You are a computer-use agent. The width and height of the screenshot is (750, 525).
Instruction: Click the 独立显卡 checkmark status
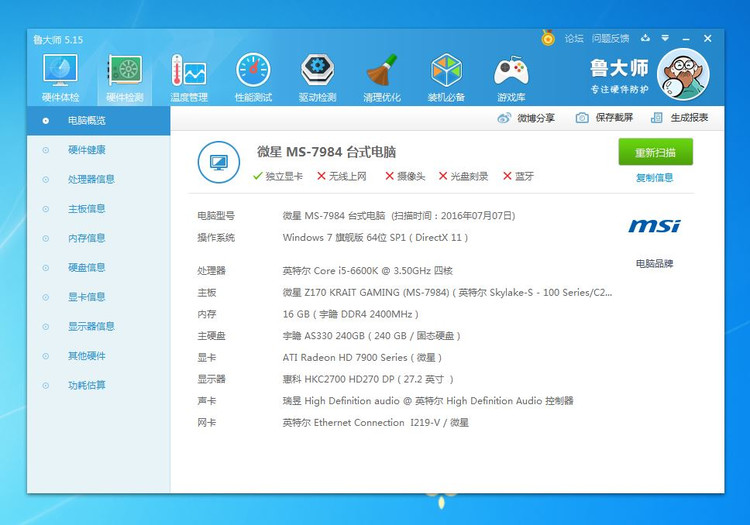[x=278, y=176]
